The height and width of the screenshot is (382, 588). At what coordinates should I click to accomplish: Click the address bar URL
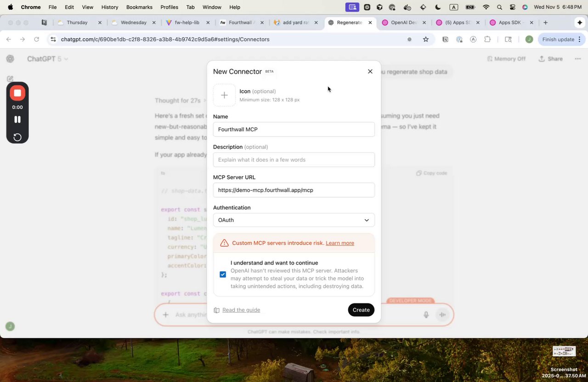click(x=165, y=39)
